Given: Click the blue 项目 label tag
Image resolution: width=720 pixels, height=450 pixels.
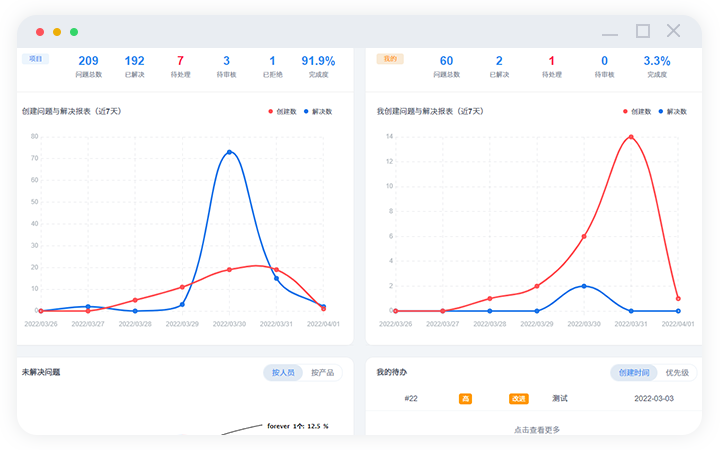Looking at the screenshot, I should point(35,59).
